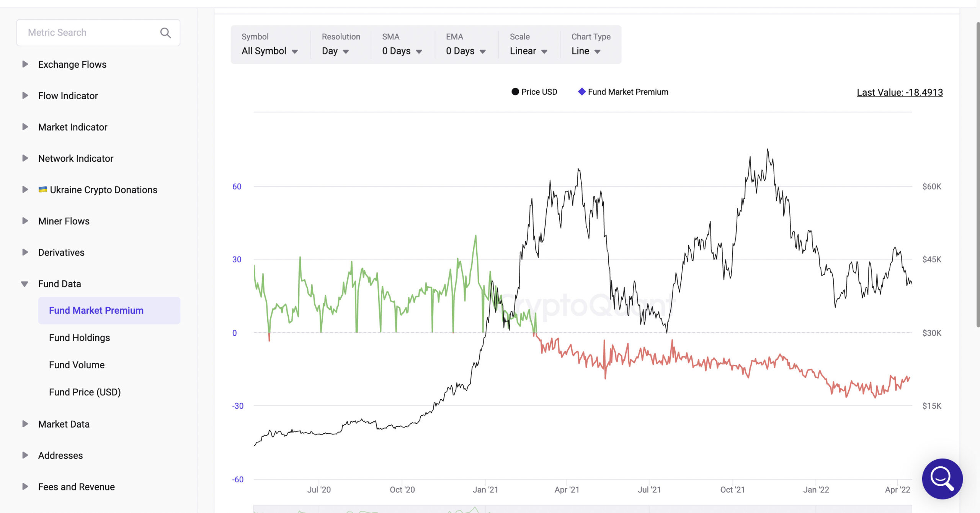
Task: Click the Last Value -18.4913 link
Action: 900,92
